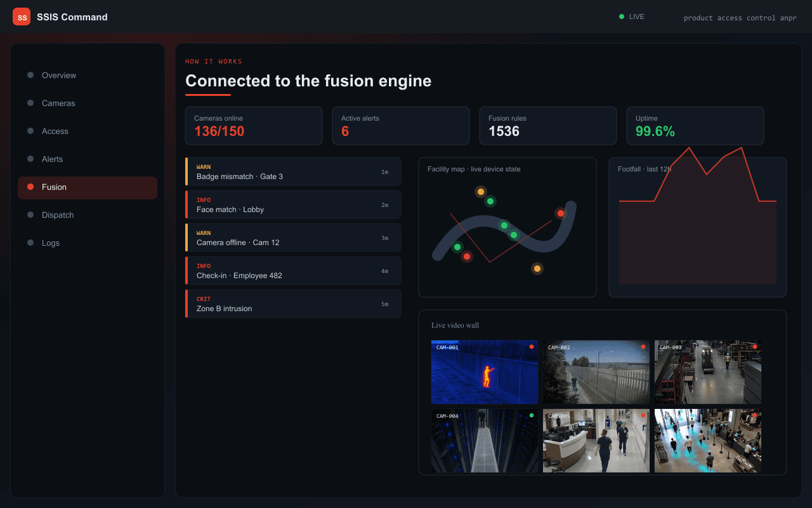Open the Face match · Lobby alert

[293, 204]
